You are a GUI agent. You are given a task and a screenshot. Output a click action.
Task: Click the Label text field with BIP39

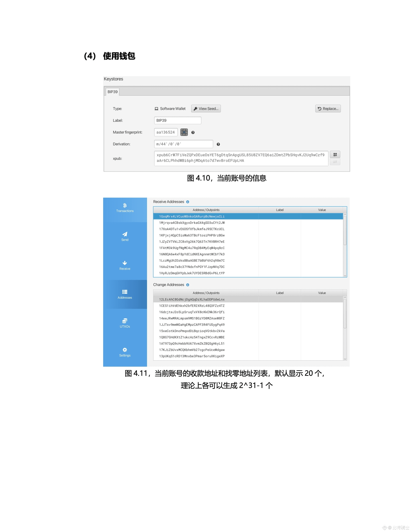(x=177, y=120)
